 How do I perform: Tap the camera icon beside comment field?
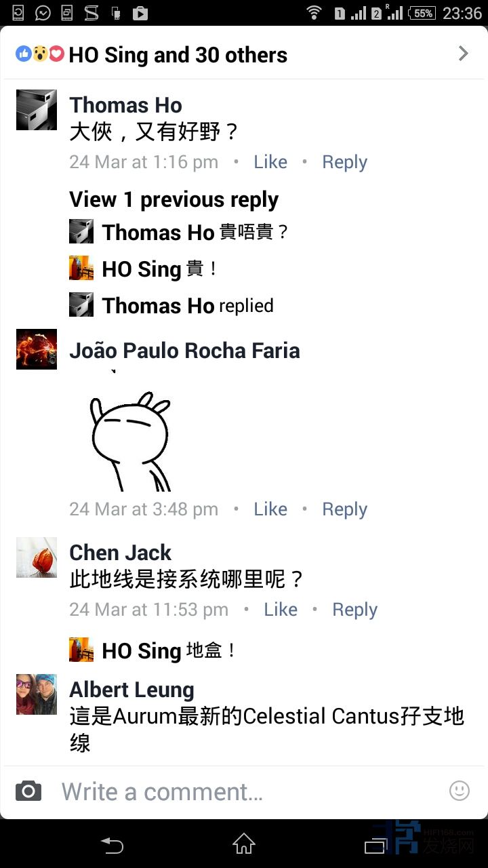point(28,791)
